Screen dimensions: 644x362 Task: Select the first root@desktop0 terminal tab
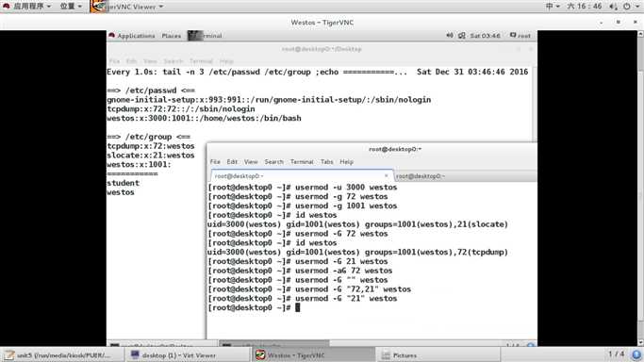click(302, 175)
